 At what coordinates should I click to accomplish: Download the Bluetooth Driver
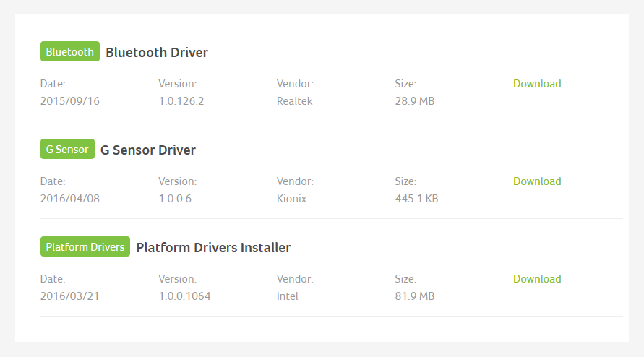(x=537, y=84)
